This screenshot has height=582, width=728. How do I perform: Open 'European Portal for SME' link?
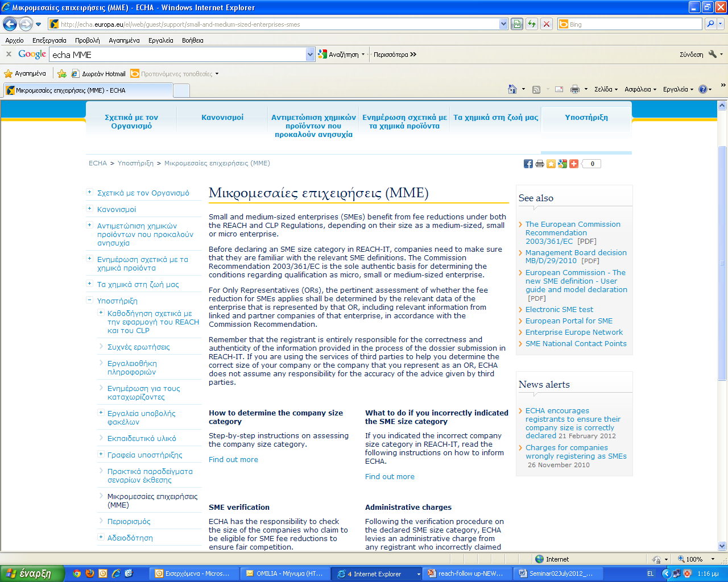tap(569, 321)
